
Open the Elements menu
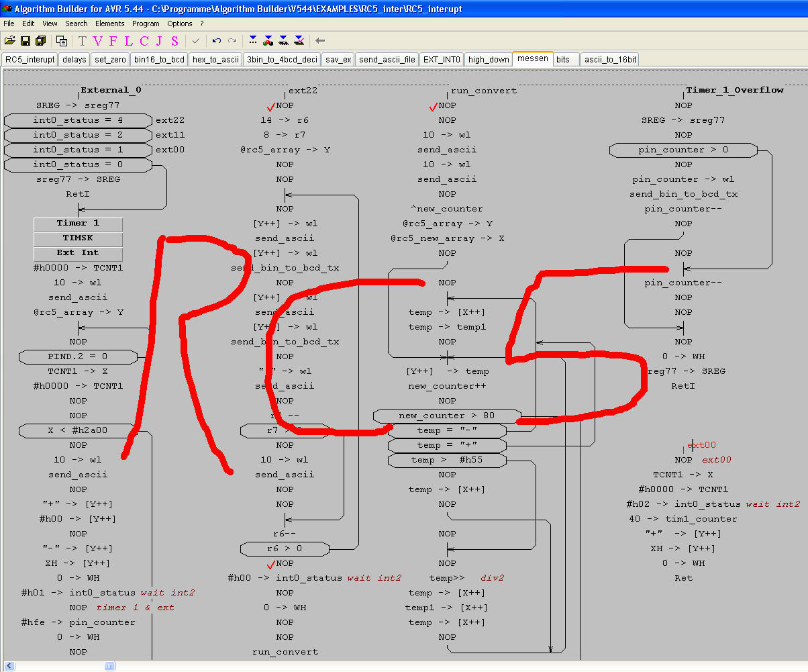click(x=109, y=23)
